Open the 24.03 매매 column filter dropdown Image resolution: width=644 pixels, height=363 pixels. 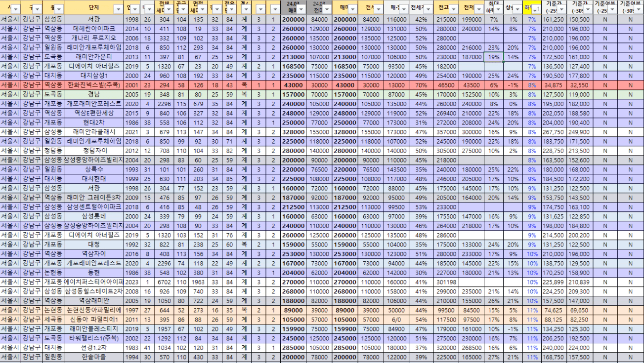(300, 9)
